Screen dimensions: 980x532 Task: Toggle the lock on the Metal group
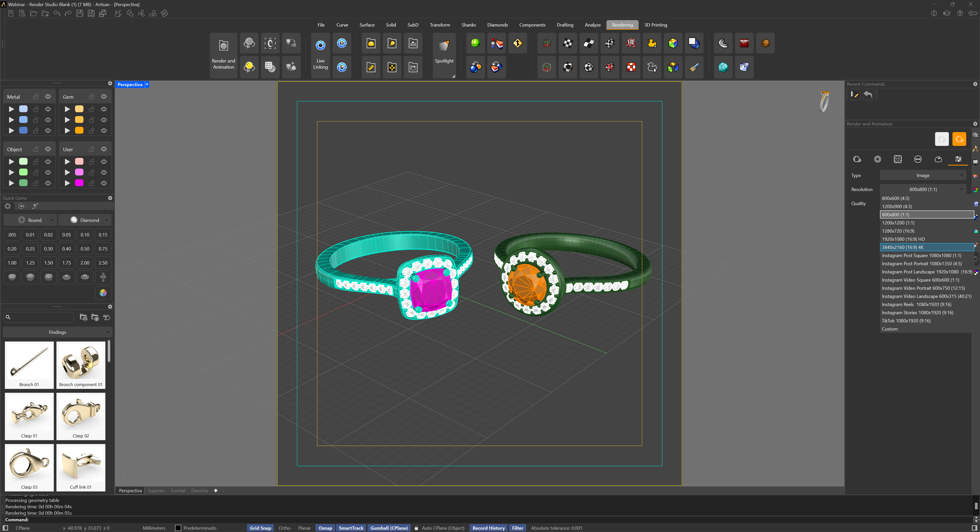(x=36, y=97)
